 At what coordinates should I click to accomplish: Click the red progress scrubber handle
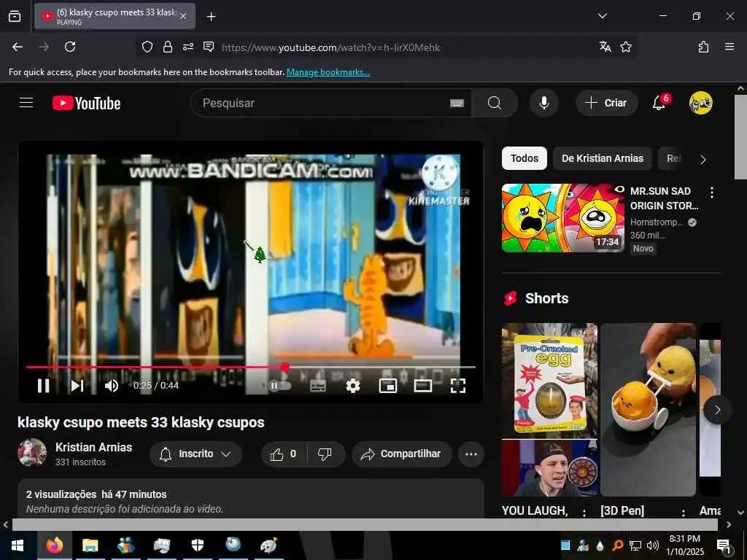(285, 367)
